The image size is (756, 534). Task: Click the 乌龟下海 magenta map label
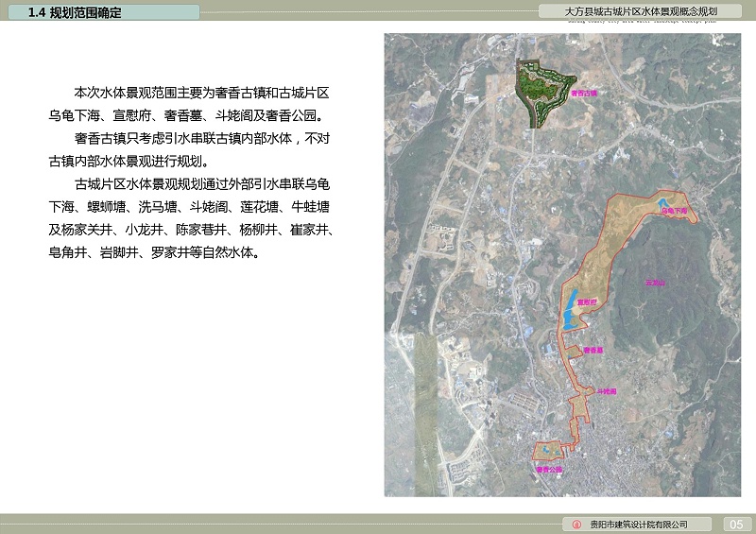(675, 213)
